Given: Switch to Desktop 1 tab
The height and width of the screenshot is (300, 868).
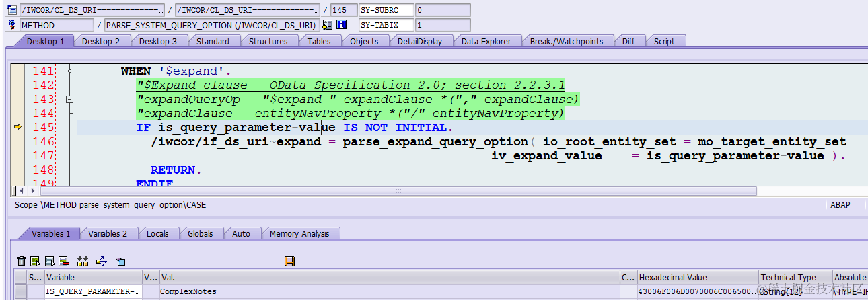Looking at the screenshot, I should [46, 41].
